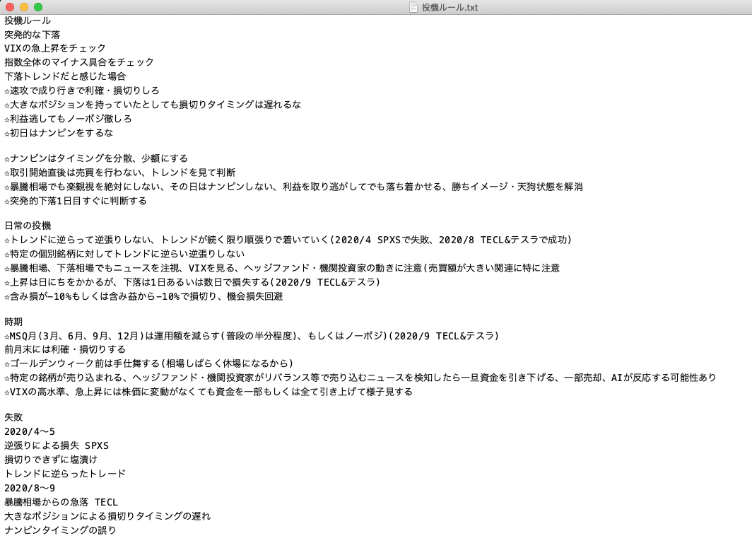Viewport: 752px width, 560px height.
Task: Click the line starting 取引開始直後は売買を行わない
Action: (x=120, y=173)
